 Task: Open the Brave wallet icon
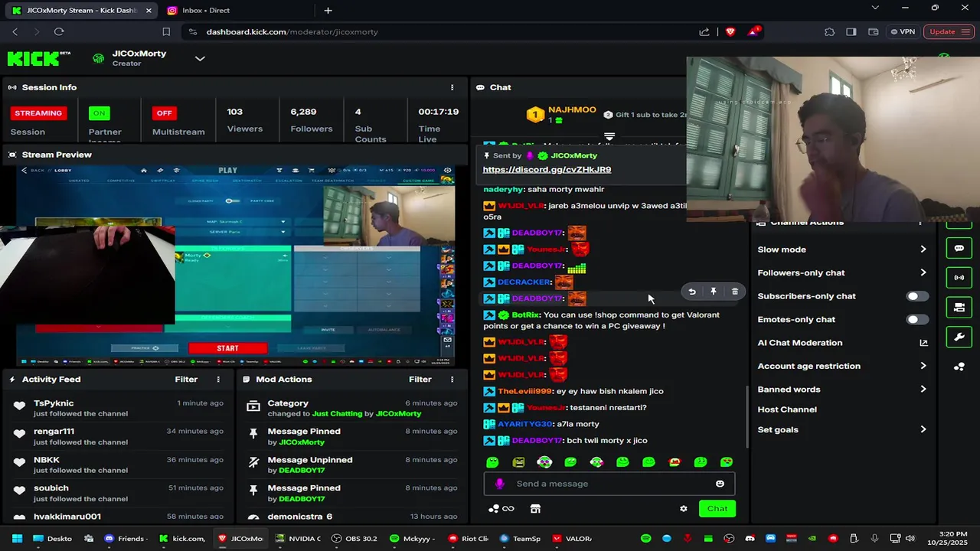(x=874, y=31)
